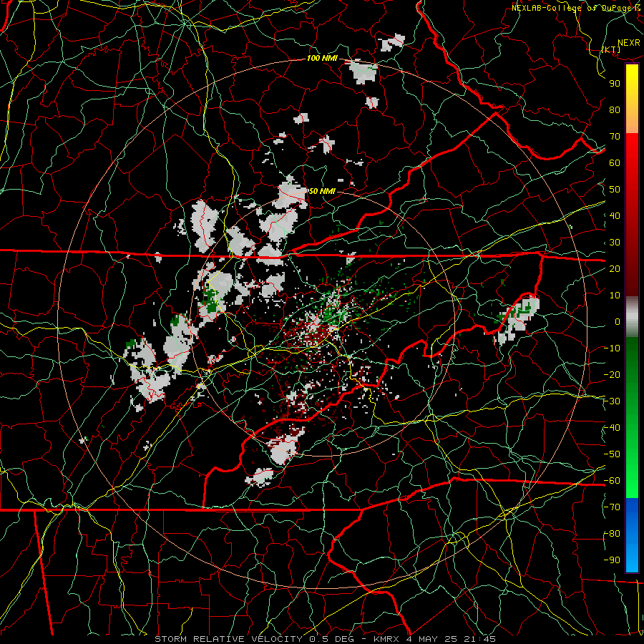
Task: Click the '10' value on velocity scale
Action: (x=615, y=296)
